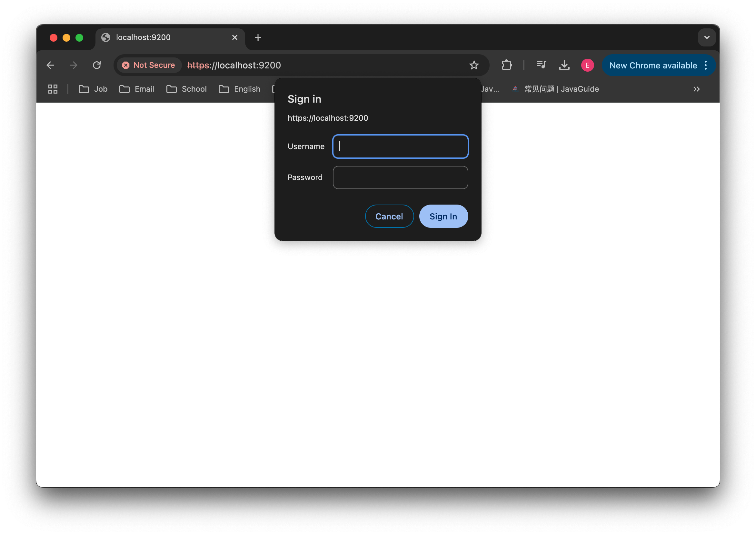The image size is (756, 535).
Task: Select the localhost:9200 tab
Action: tap(164, 37)
